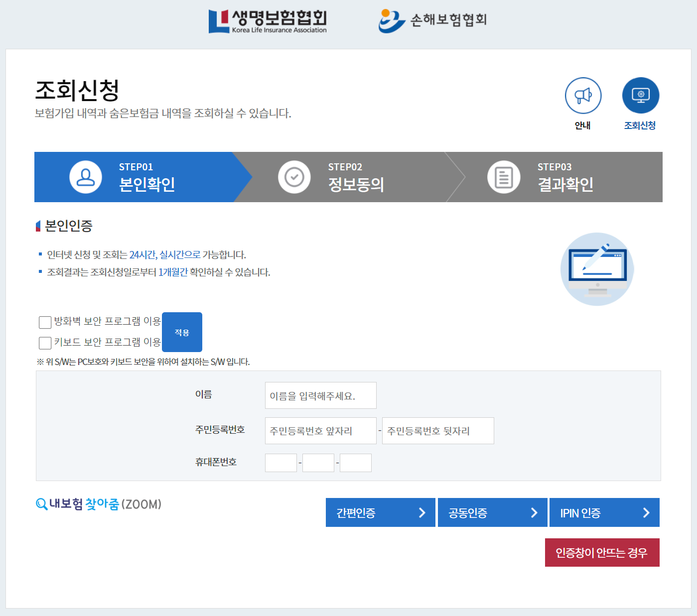Select the STEP02 정보동의 step
This screenshot has height=616, width=697.
coord(349,177)
